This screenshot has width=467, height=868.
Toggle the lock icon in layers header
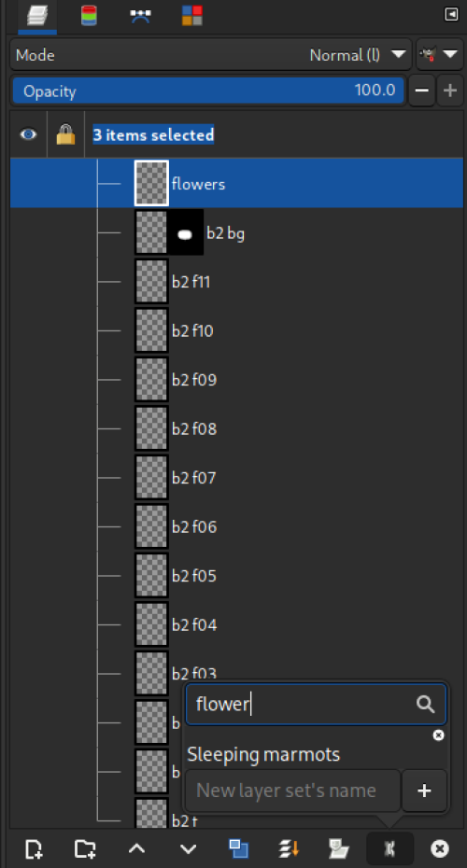click(65, 134)
